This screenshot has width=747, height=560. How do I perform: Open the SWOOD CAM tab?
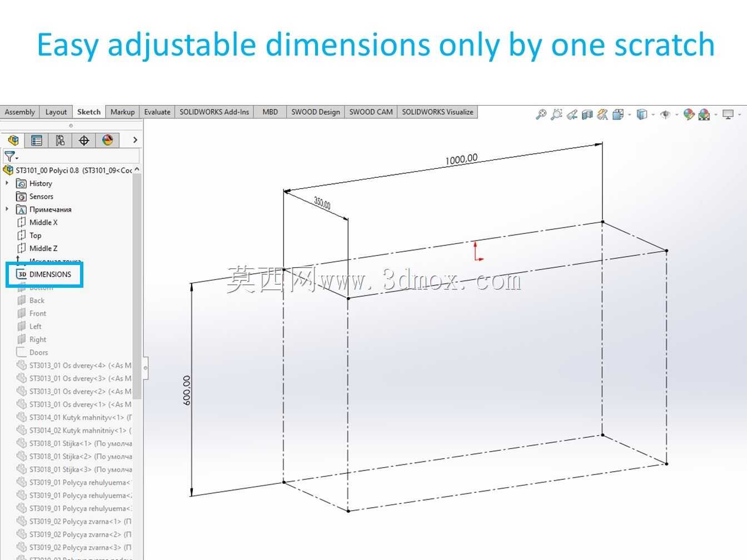click(x=371, y=112)
